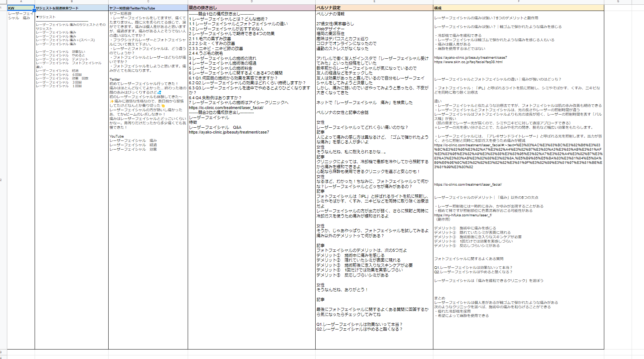
Task: Open long ic-clinic.com URL with #:~:text
Action: [x=518, y=156]
